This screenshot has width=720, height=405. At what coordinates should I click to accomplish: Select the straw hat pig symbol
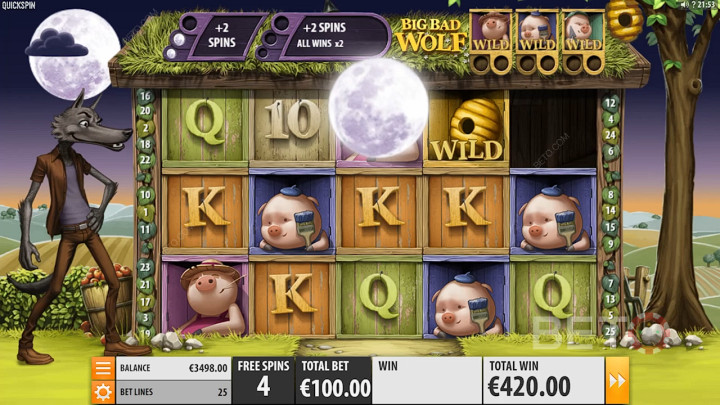point(205,297)
